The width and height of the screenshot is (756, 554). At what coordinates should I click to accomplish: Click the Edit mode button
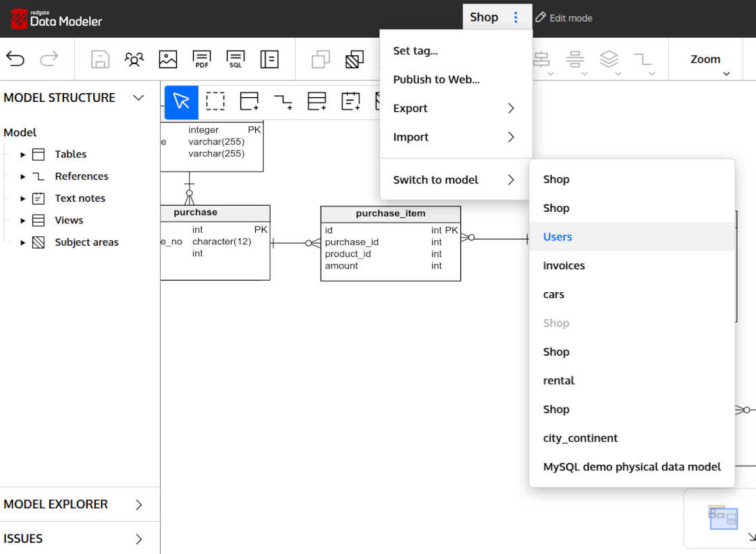click(x=564, y=18)
